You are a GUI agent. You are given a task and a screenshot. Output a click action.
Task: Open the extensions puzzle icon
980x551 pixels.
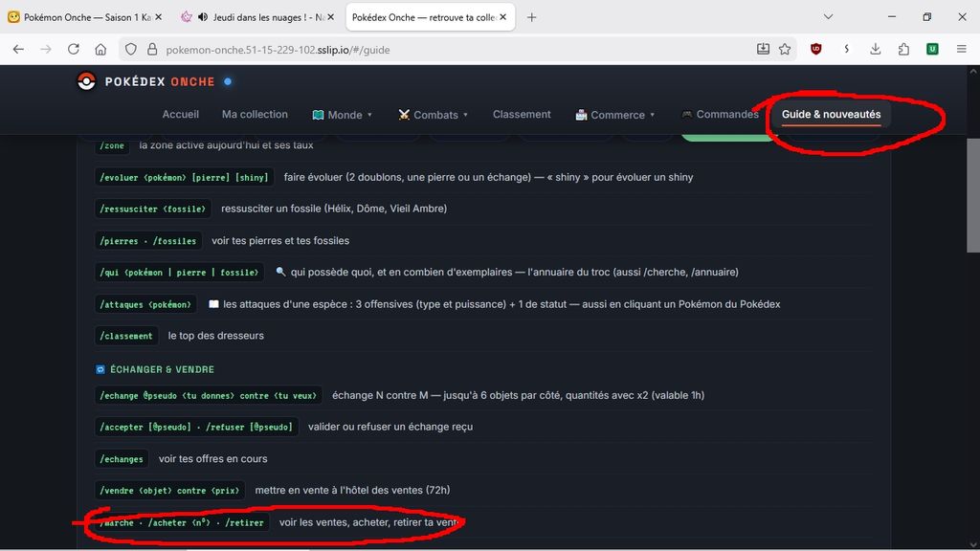tap(903, 50)
